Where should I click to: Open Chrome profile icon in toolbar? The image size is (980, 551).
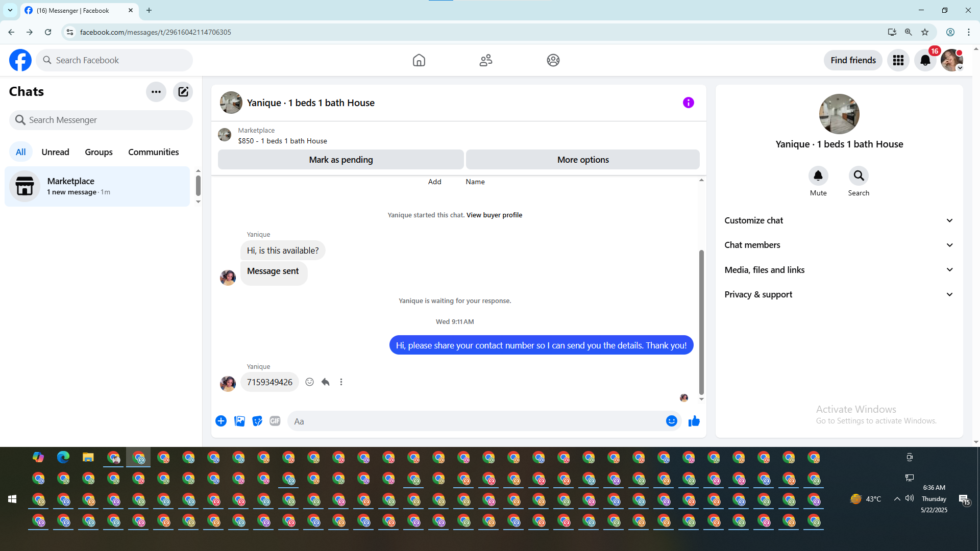click(x=950, y=32)
